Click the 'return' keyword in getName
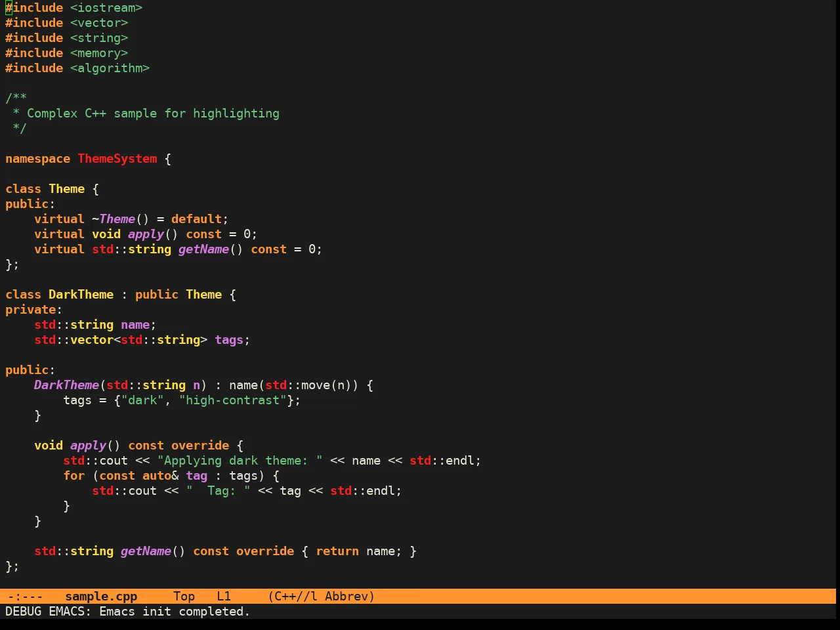The height and width of the screenshot is (630, 840). point(338,551)
